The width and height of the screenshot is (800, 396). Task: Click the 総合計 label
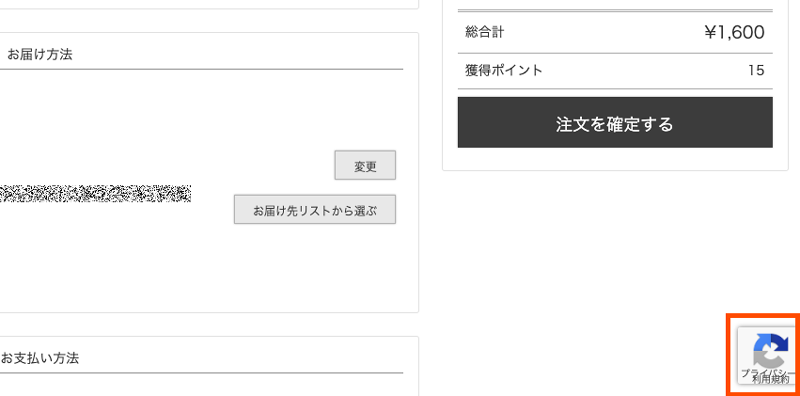pyautogui.click(x=484, y=32)
